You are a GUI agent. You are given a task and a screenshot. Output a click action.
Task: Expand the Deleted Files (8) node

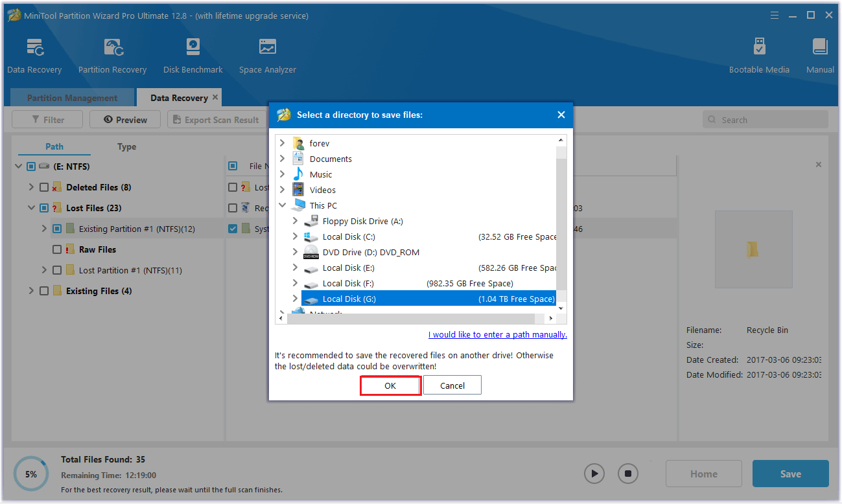tap(31, 187)
